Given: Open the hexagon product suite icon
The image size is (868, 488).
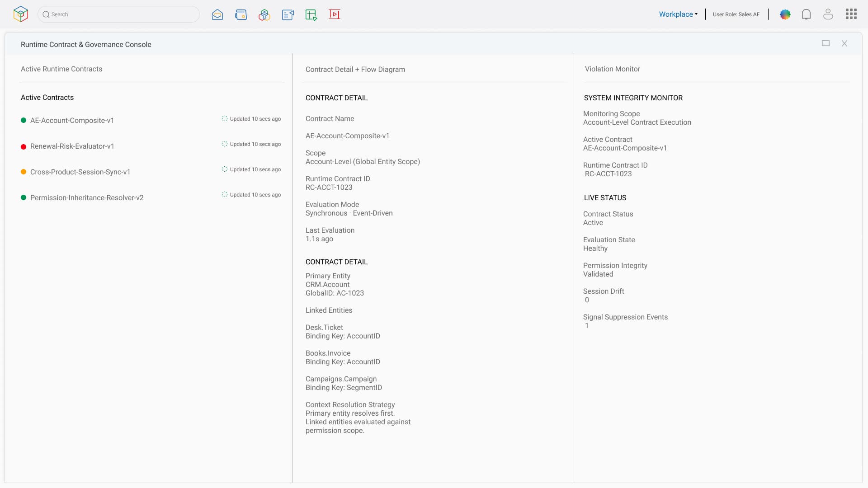Looking at the screenshot, I should pos(264,14).
